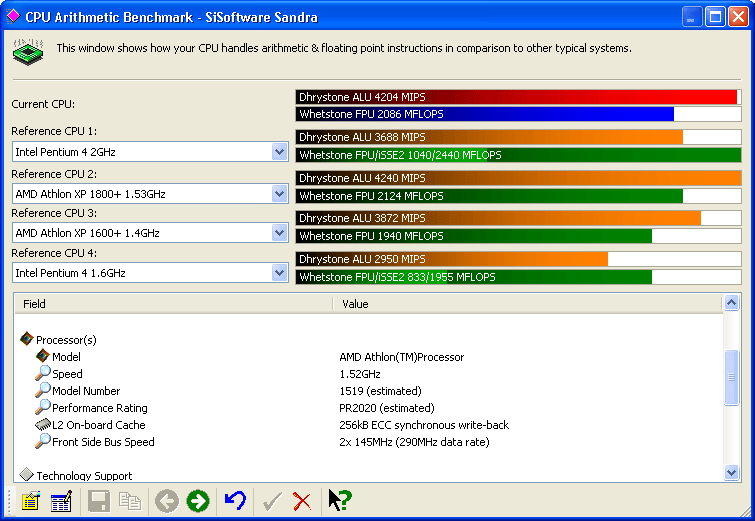The width and height of the screenshot is (755, 521).
Task: Click the green Forward arrow button
Action: click(x=198, y=501)
